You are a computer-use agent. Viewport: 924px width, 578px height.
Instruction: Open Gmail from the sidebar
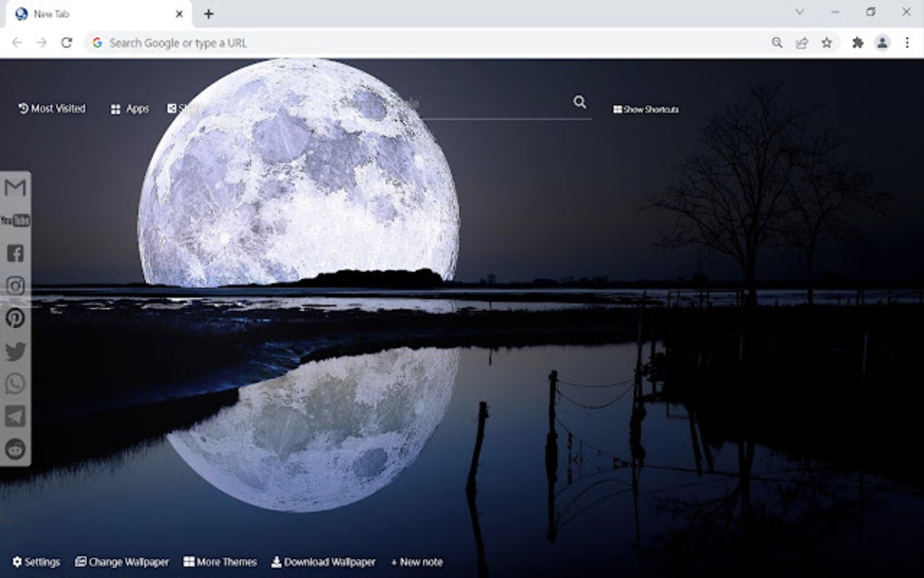coord(14,188)
